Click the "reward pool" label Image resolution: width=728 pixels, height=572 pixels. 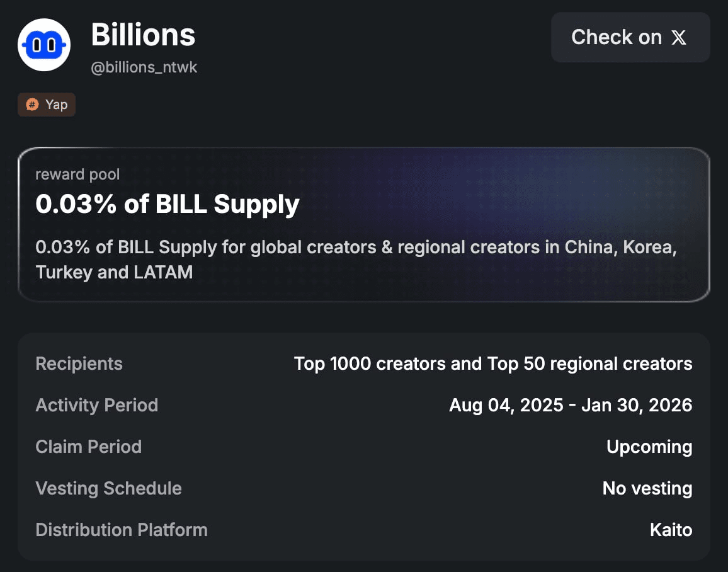[77, 174]
